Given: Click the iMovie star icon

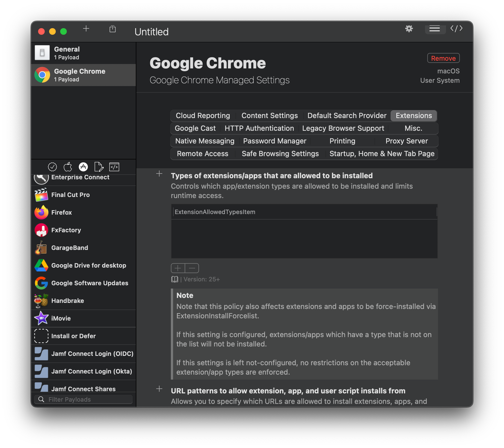Looking at the screenshot, I should click(x=41, y=318).
